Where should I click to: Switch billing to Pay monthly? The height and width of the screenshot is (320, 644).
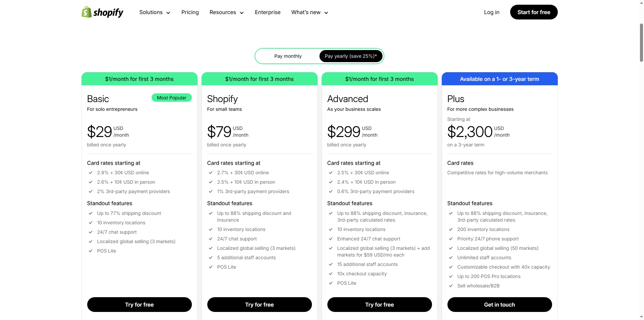click(x=288, y=56)
